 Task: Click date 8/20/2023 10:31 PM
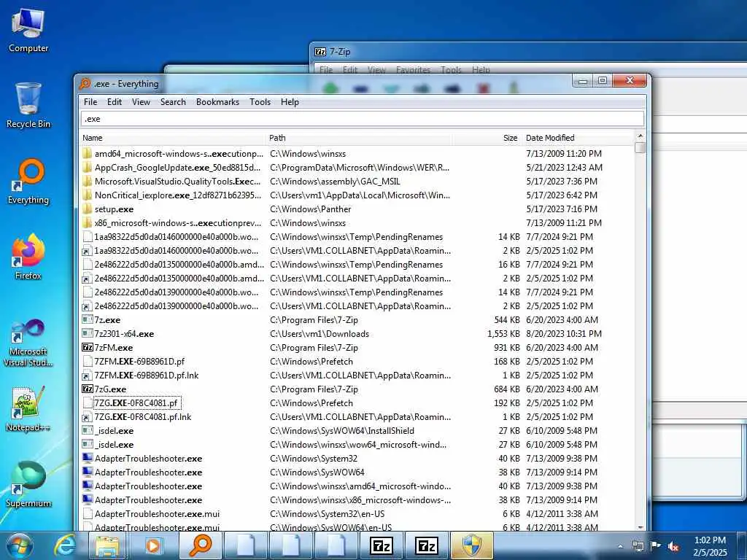click(564, 334)
